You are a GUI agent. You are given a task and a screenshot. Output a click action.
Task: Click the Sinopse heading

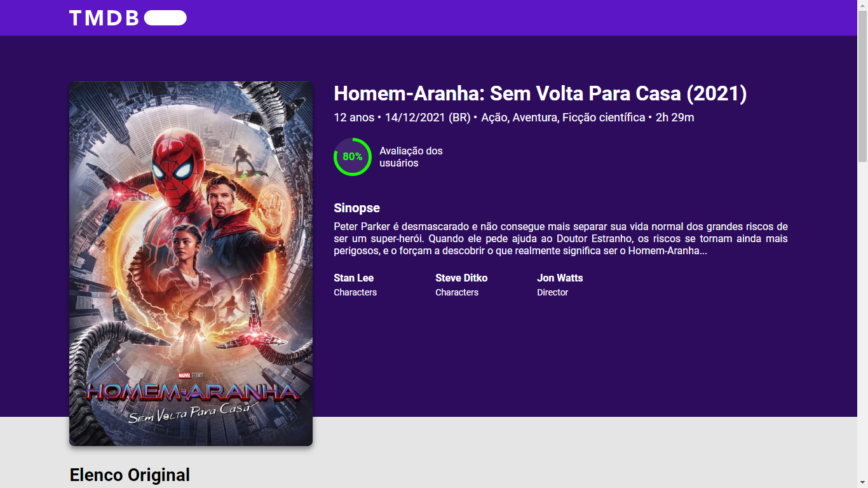click(356, 208)
